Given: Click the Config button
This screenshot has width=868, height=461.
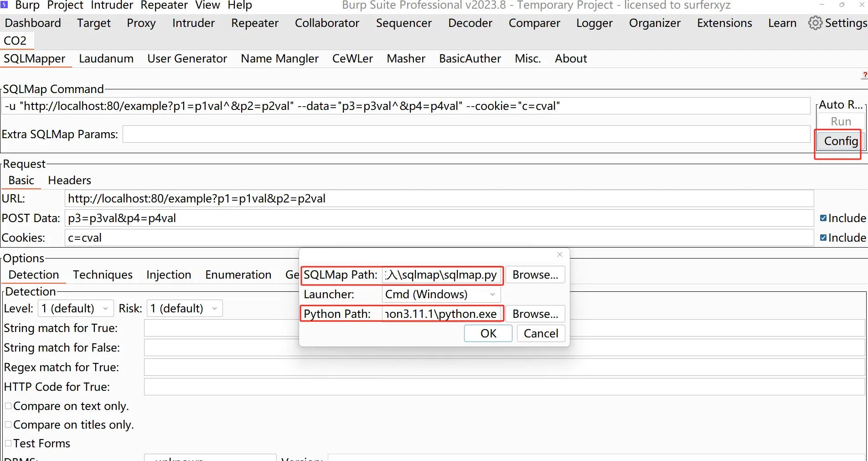Looking at the screenshot, I should 841,141.
